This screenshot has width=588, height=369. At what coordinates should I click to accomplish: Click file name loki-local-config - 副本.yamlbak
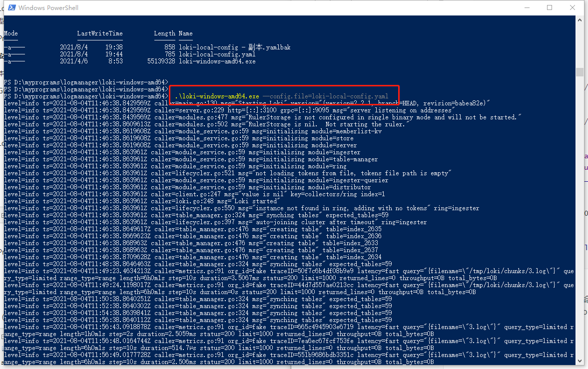click(x=235, y=47)
